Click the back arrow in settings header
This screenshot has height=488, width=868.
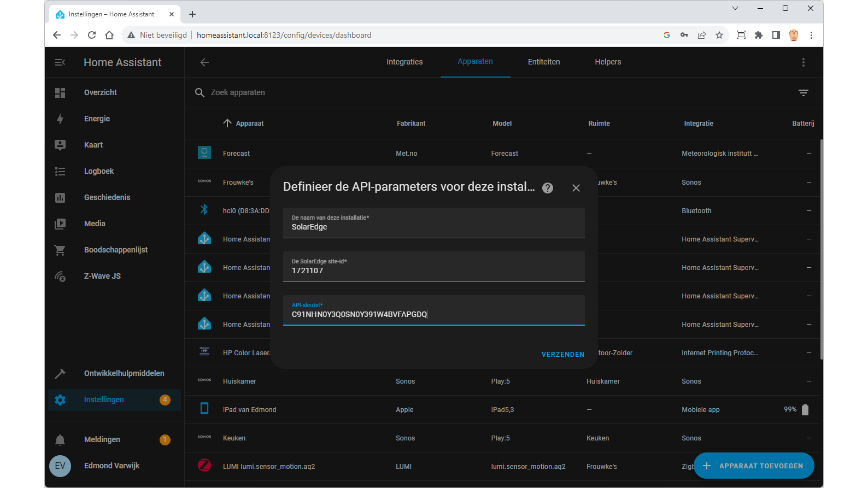[x=204, y=62]
